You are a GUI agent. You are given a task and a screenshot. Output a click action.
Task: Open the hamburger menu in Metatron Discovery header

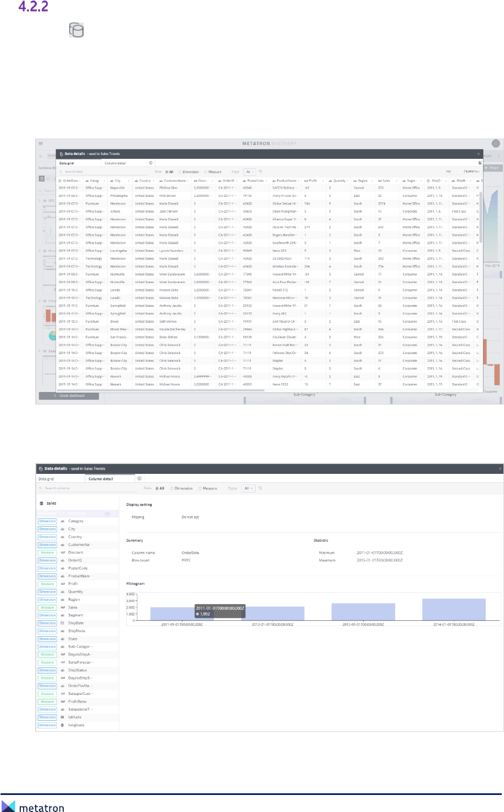[x=41, y=143]
